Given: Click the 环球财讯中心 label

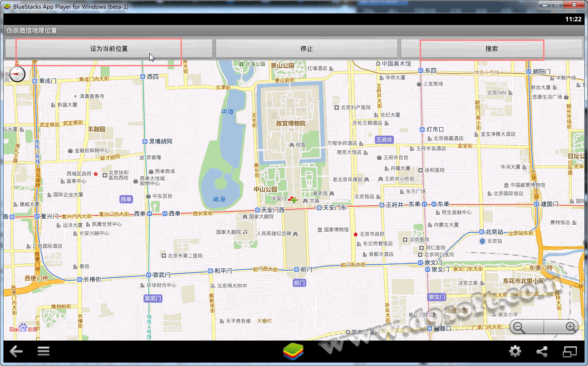Looking at the screenshot, I should [x=161, y=285].
